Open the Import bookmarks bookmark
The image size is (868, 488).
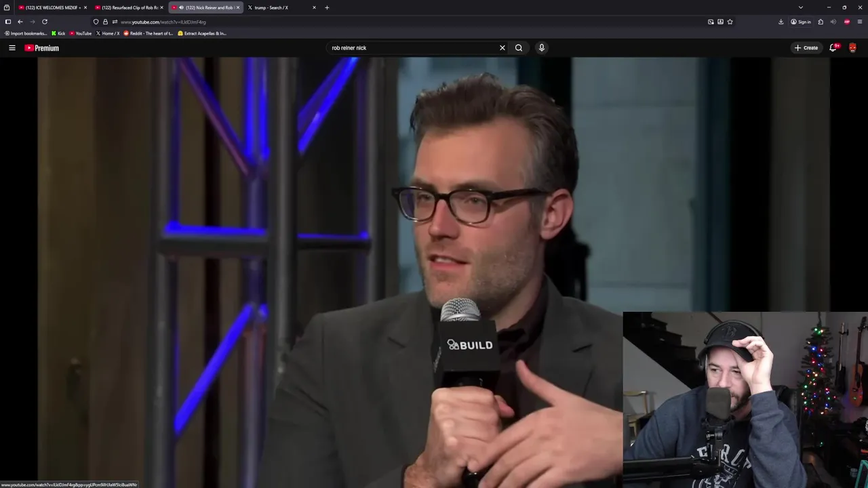(x=26, y=33)
